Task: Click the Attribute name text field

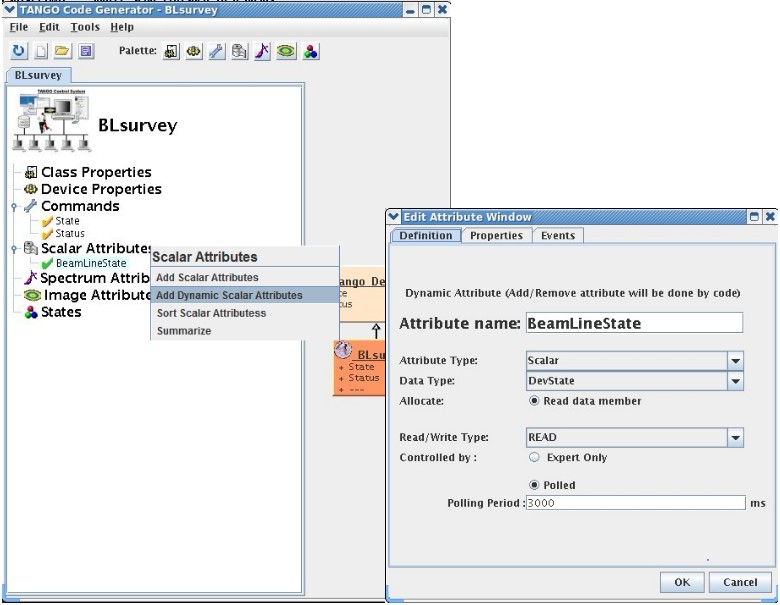Action: click(634, 323)
